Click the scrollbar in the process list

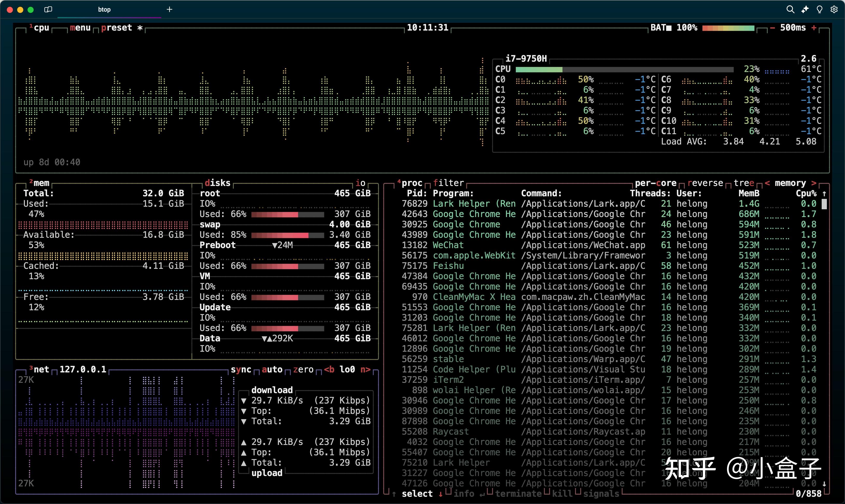point(824,204)
